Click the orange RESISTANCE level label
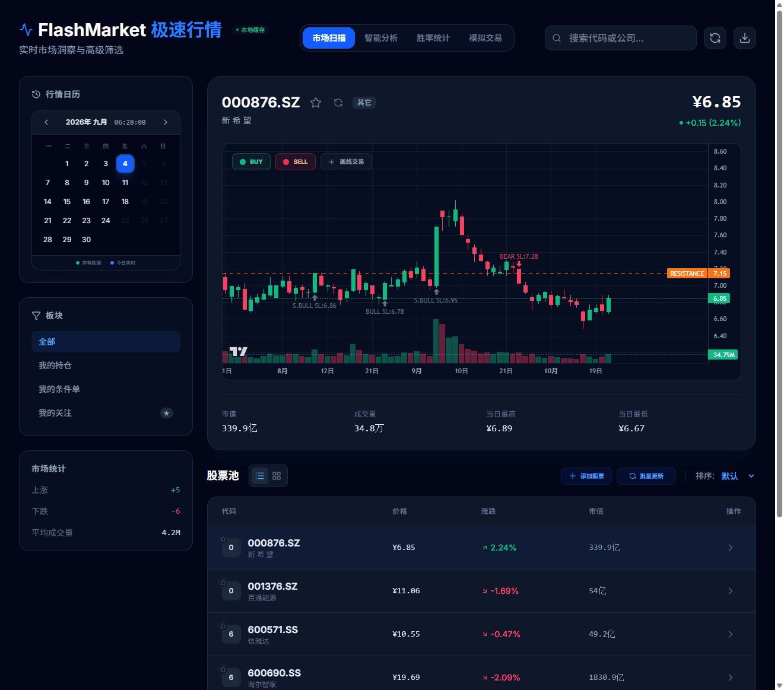The height and width of the screenshot is (690, 784). (687, 274)
